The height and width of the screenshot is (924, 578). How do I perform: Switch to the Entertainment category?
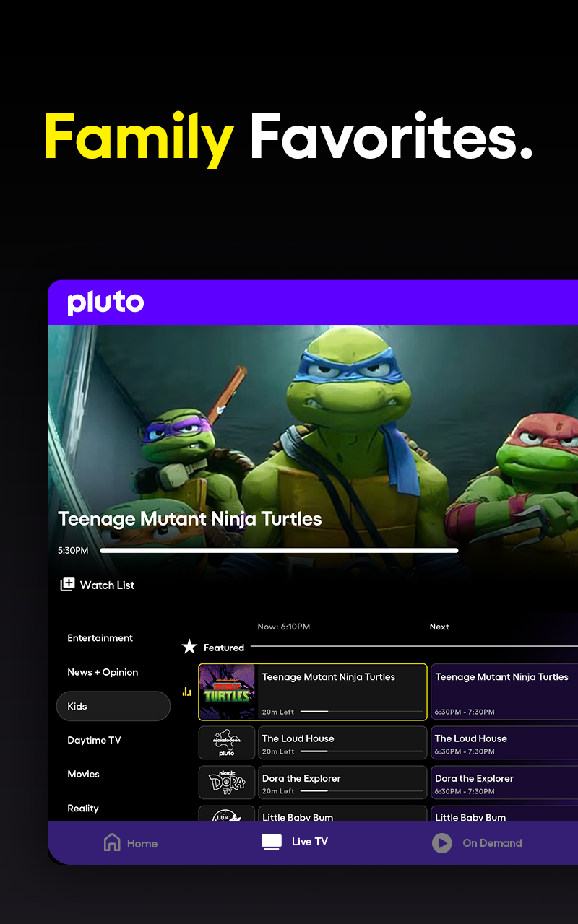tap(100, 638)
